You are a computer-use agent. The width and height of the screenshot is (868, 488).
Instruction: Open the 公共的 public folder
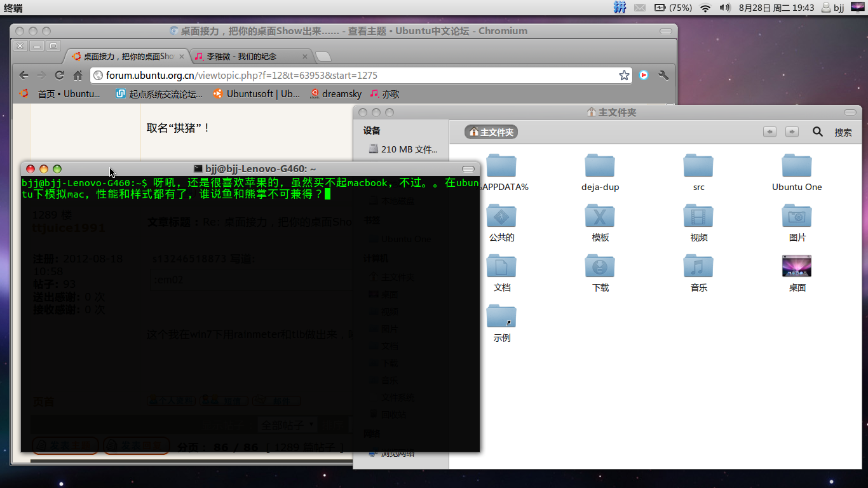point(501,222)
